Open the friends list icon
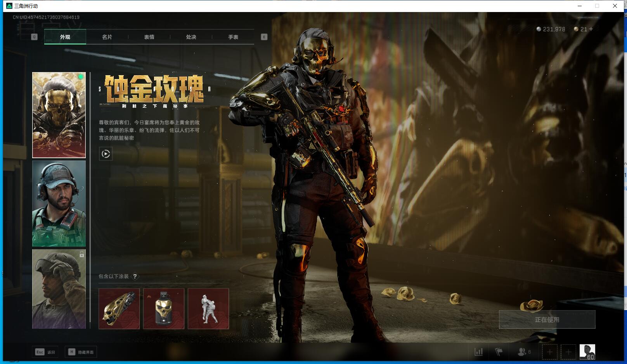 coord(524,352)
